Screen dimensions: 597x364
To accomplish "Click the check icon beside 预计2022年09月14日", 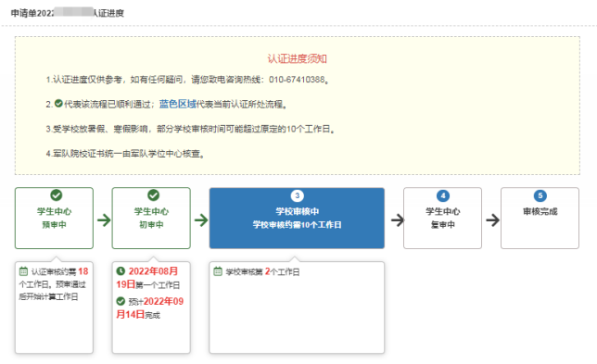I will tap(121, 301).
